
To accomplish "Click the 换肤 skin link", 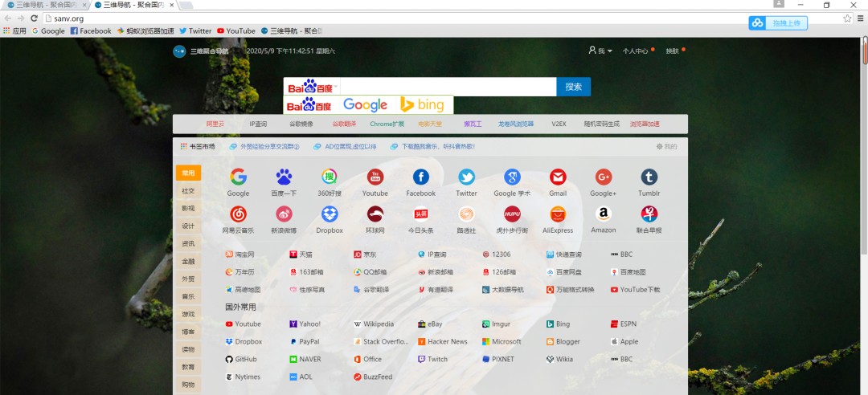I will point(672,51).
